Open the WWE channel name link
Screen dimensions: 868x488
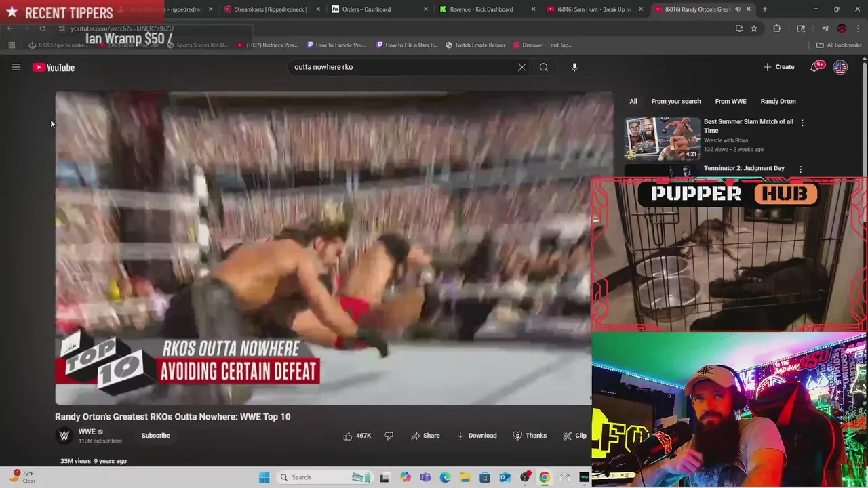coord(87,432)
